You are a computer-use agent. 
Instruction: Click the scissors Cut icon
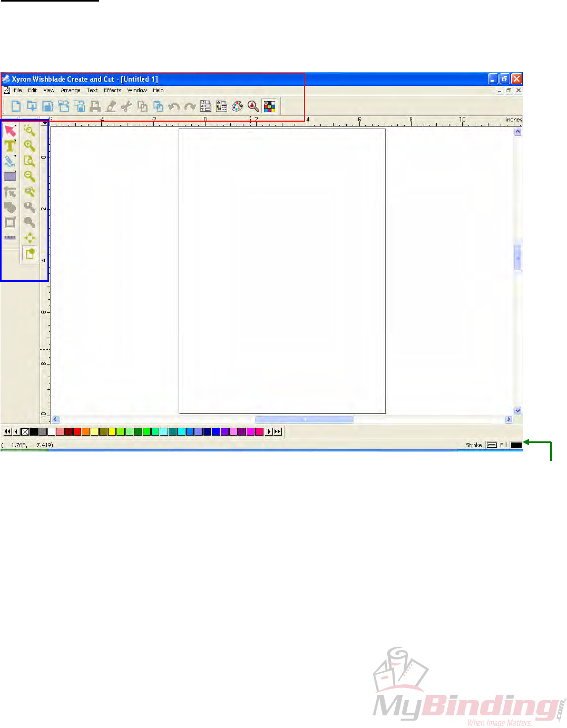point(126,106)
